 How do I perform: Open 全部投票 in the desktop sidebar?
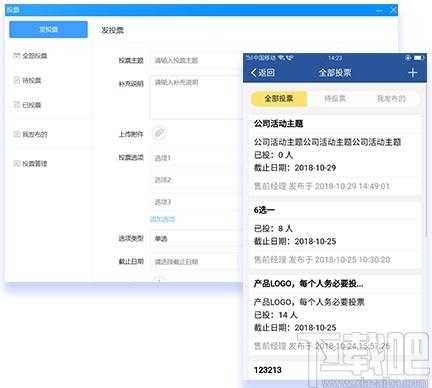tap(34, 56)
